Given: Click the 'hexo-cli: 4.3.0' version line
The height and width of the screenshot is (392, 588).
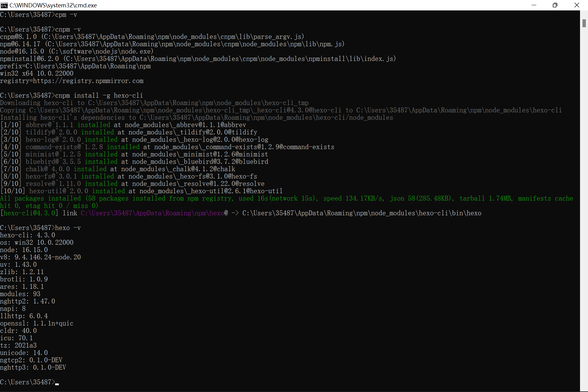Looking at the screenshot, I should pos(28,235).
